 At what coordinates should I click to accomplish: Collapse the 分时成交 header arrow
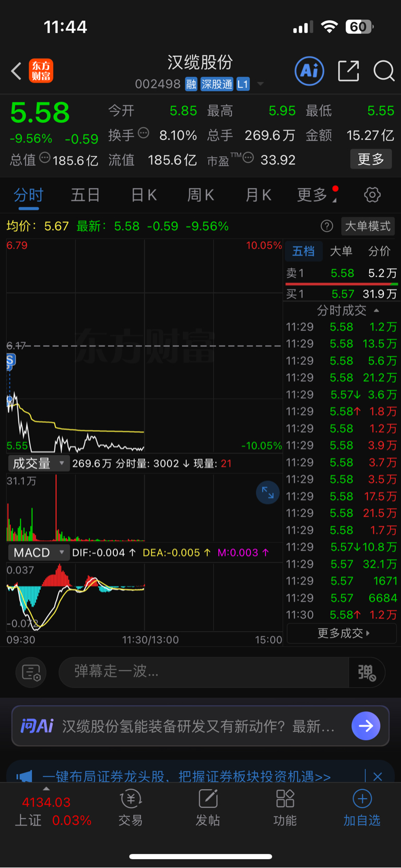376,311
